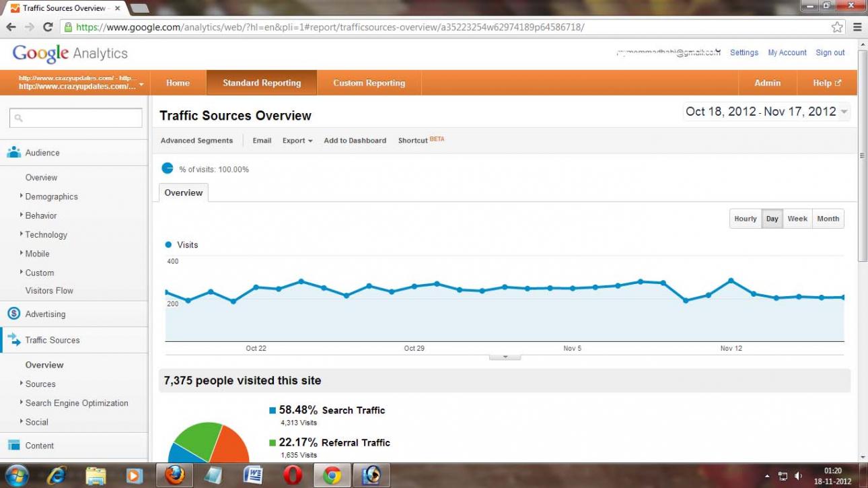Select the Overview report tab
The image size is (868, 488).
tap(184, 193)
